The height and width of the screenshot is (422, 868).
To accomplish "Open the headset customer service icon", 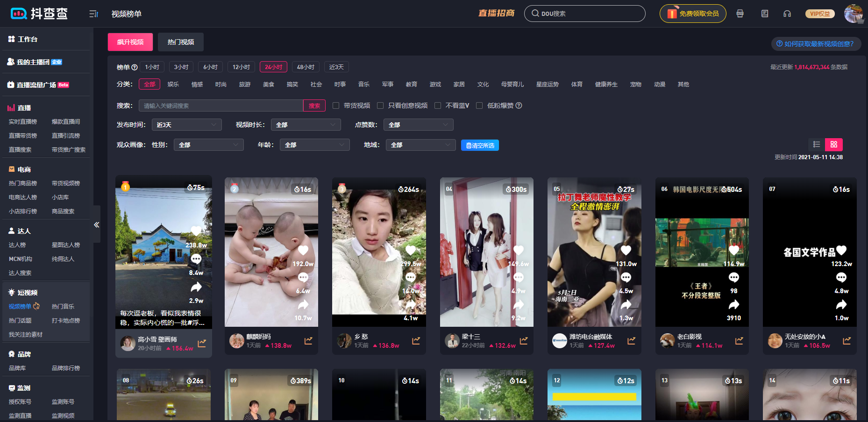I will point(787,14).
